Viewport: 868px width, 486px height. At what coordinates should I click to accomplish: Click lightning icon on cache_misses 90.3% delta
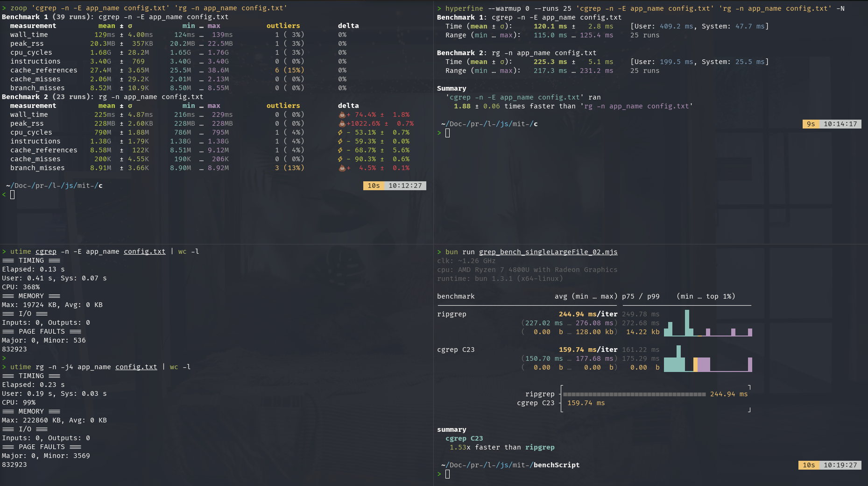pyautogui.click(x=340, y=159)
